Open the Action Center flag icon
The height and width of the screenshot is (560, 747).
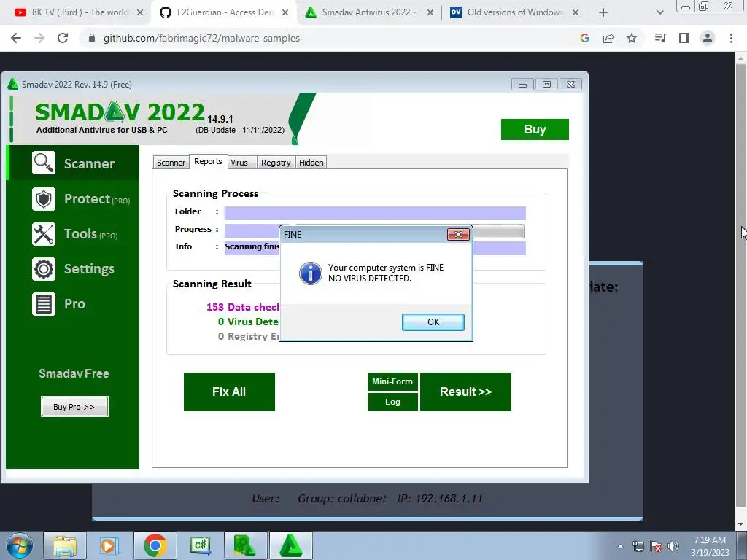click(656, 546)
